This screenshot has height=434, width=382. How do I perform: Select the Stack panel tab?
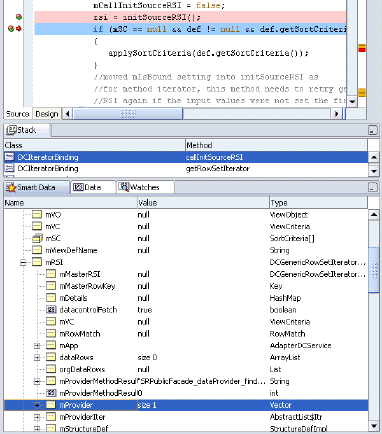(27, 130)
